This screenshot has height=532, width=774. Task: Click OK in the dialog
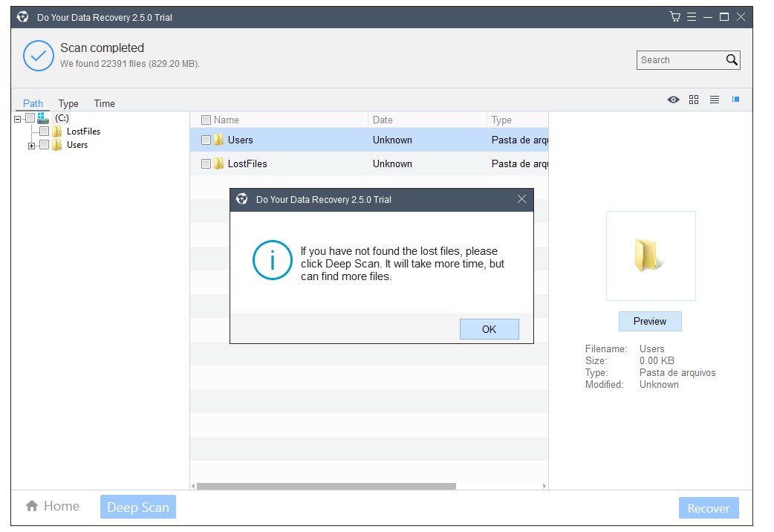(x=490, y=329)
